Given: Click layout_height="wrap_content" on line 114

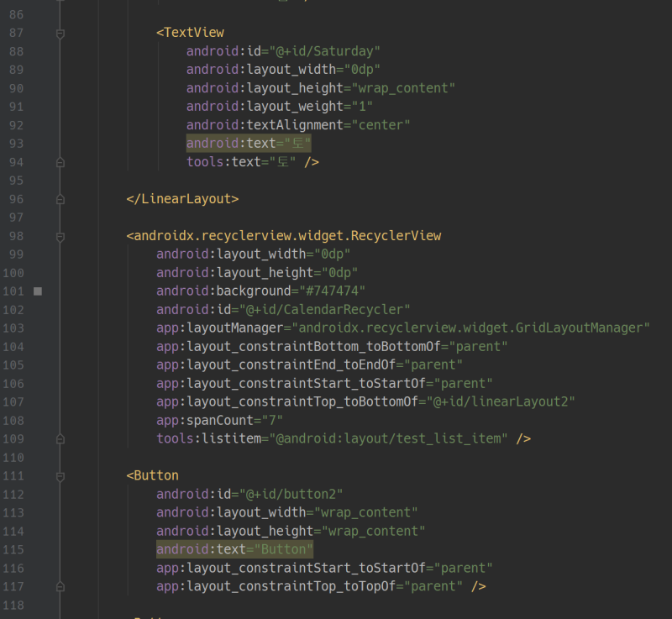Looking at the screenshot, I should click(x=321, y=531).
